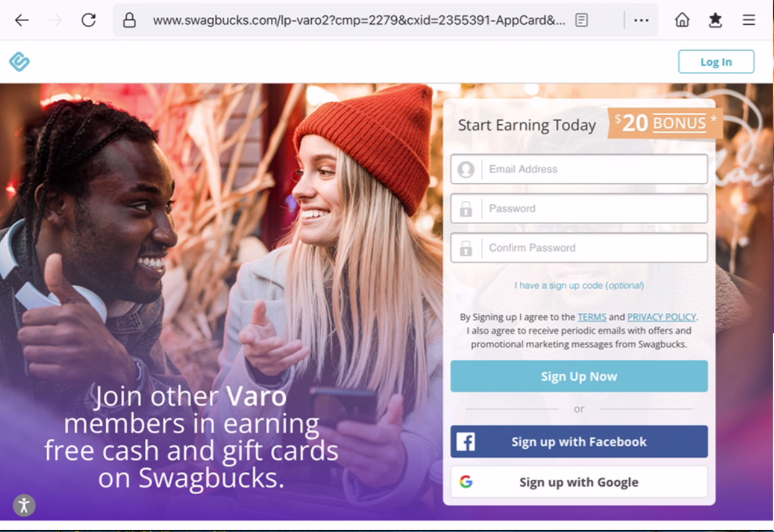
Task: Choose Sign up with Google
Action: pyautogui.click(x=579, y=482)
